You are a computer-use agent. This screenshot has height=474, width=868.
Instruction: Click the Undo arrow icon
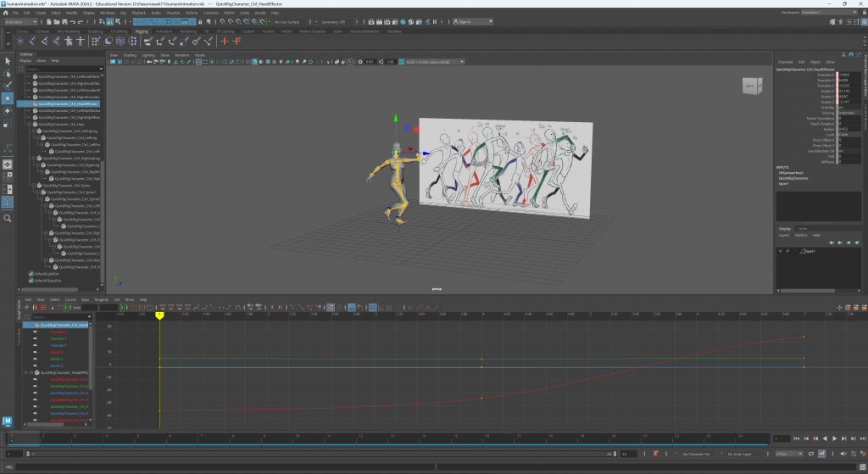pos(73,22)
